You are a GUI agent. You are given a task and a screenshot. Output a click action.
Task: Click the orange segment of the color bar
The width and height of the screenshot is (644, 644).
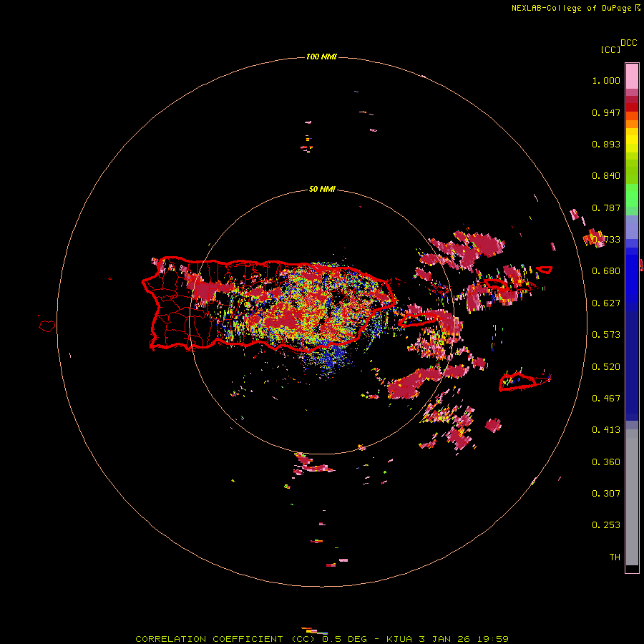tap(632, 120)
